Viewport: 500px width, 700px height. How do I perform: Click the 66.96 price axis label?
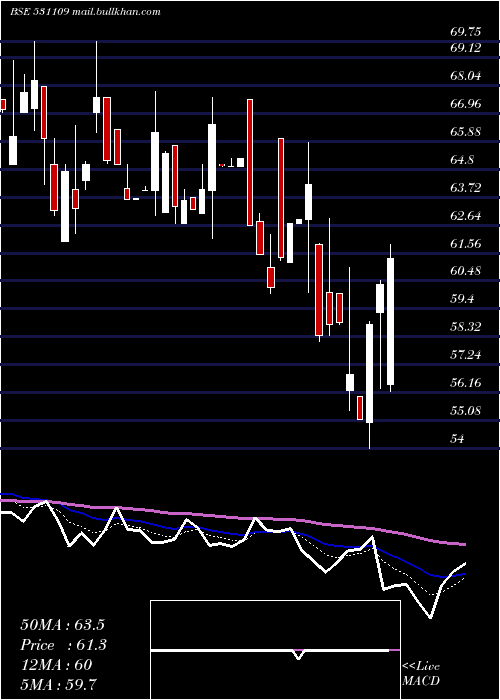[466, 104]
